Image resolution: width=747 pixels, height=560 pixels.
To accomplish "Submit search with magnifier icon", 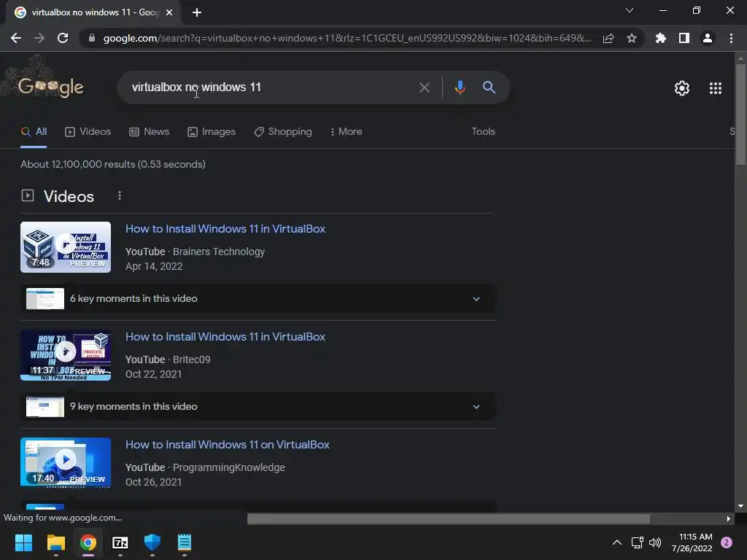I will click(x=489, y=87).
